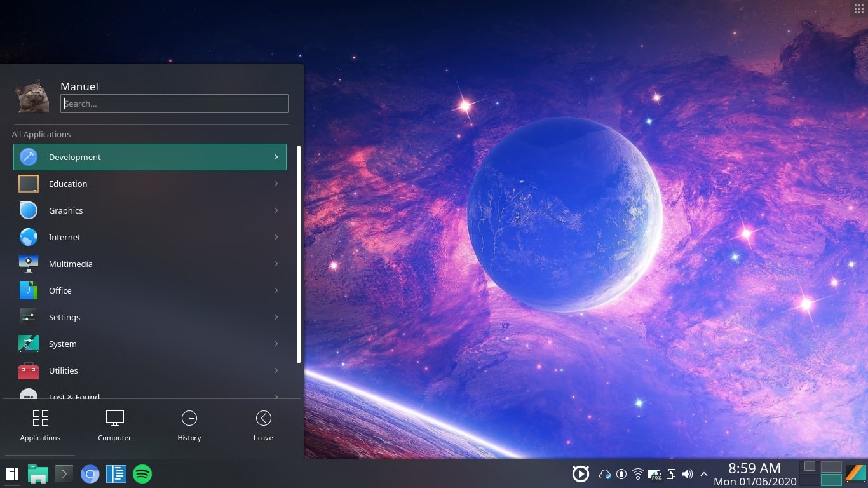The image size is (868, 488).
Task: Switch to the Computer tab
Action: (x=114, y=426)
